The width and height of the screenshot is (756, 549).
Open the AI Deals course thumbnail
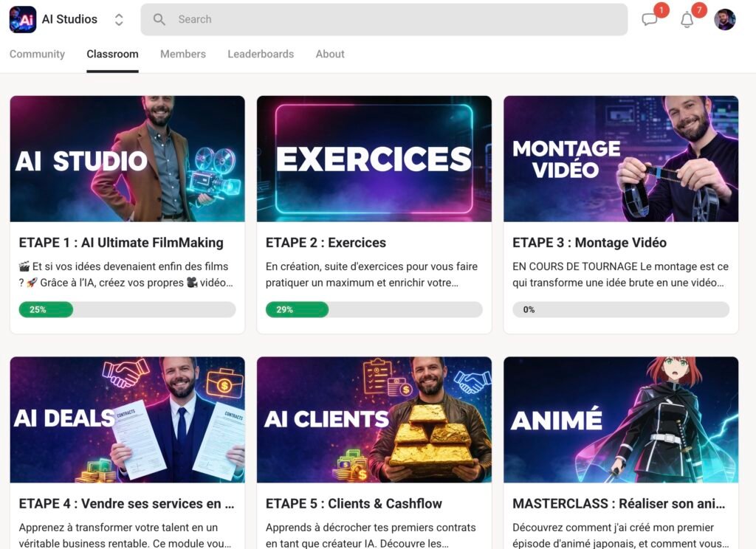pyautogui.click(x=127, y=420)
